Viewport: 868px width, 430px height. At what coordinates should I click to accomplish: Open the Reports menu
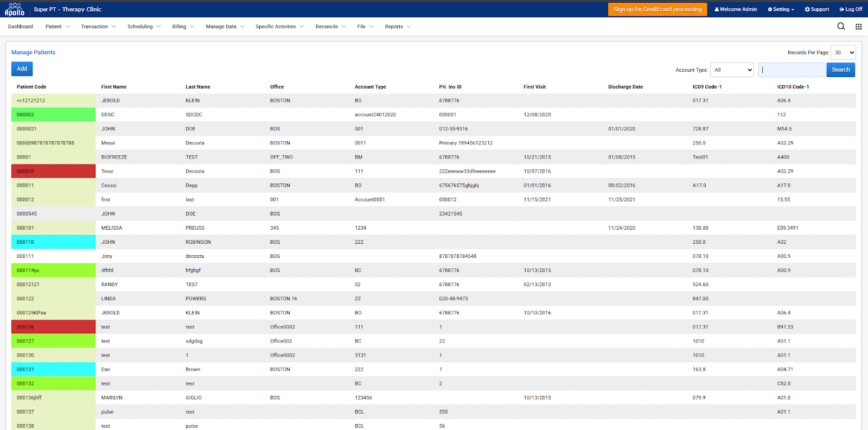(398, 27)
